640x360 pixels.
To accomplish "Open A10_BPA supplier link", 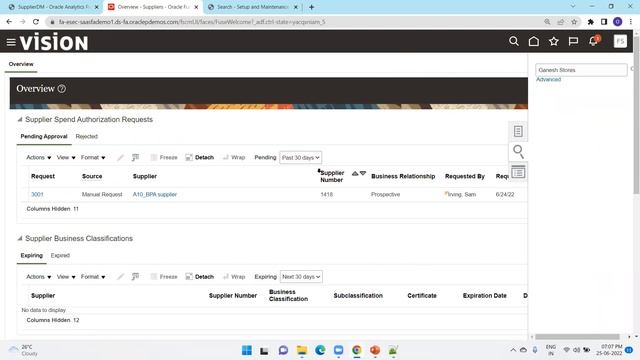I will coord(155,194).
